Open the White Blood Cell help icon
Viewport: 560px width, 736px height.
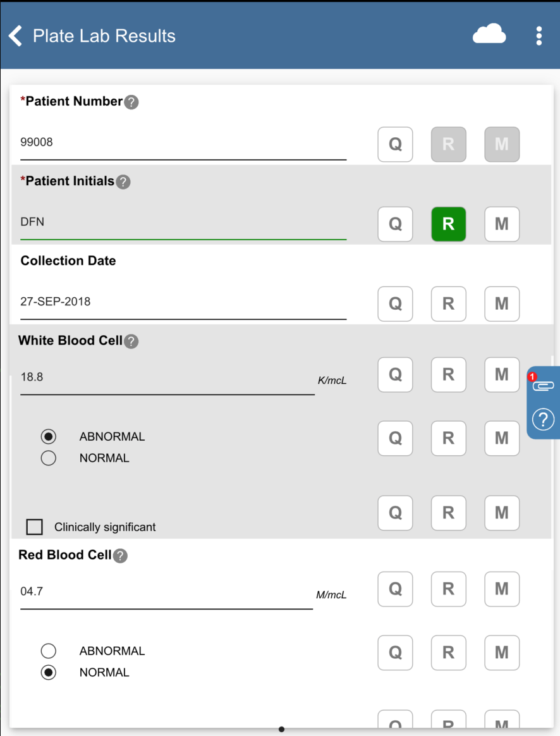tap(131, 341)
